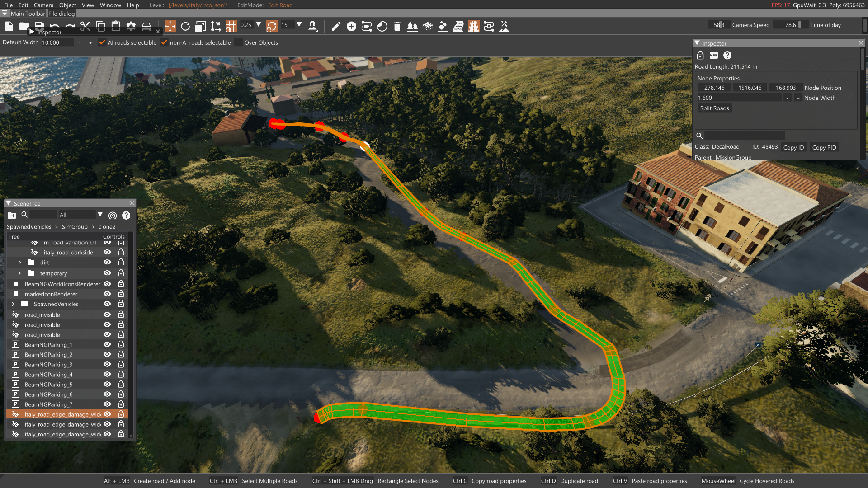Expand the SpawnedVehicles folder
This screenshot has width=868, height=488.
tap(13, 304)
